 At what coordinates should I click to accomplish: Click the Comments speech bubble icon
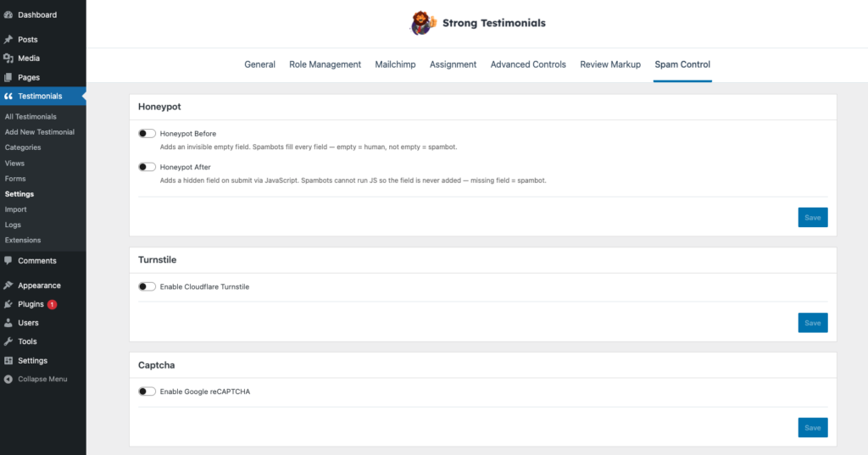click(8, 260)
